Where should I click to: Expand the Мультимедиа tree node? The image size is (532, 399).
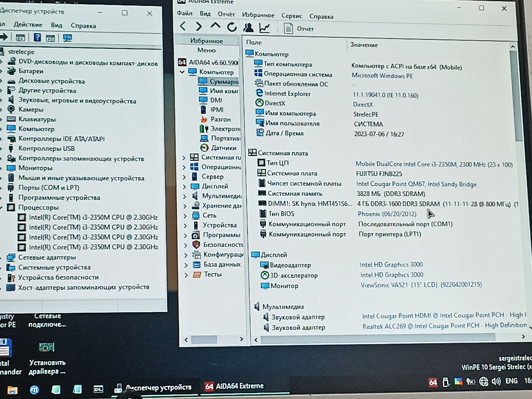185,197
